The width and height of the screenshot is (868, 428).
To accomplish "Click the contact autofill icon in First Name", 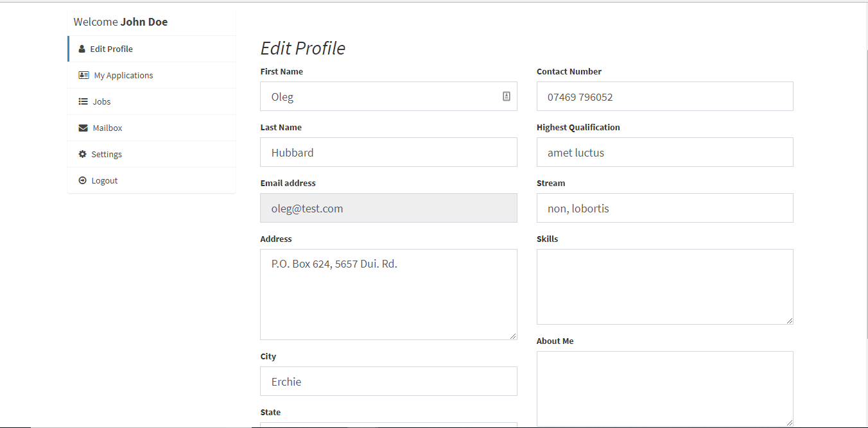I will point(507,96).
